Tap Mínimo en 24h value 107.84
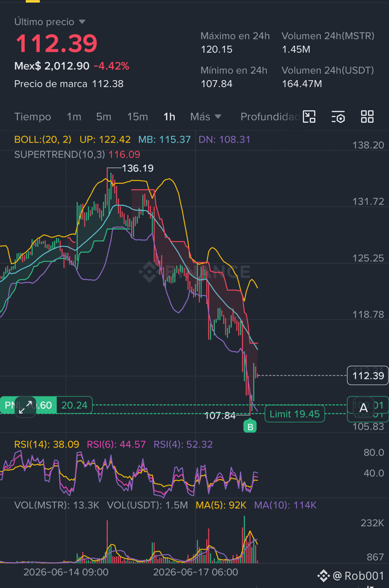The height and width of the screenshot is (588, 389). [217, 84]
